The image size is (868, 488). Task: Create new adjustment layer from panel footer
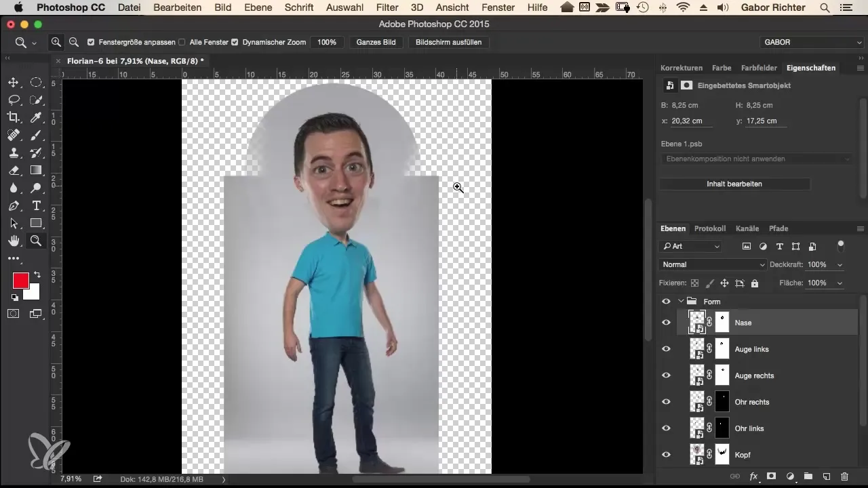[790, 477]
